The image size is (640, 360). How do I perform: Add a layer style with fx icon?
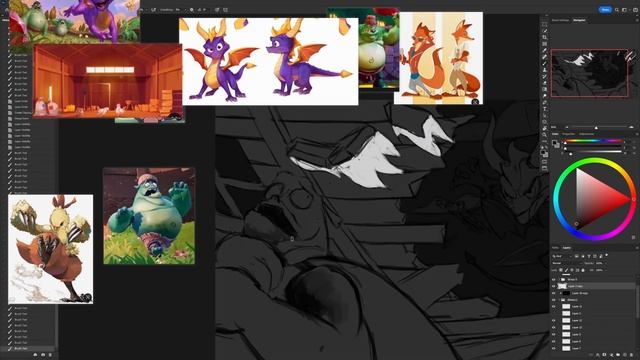pyautogui.click(x=598, y=355)
